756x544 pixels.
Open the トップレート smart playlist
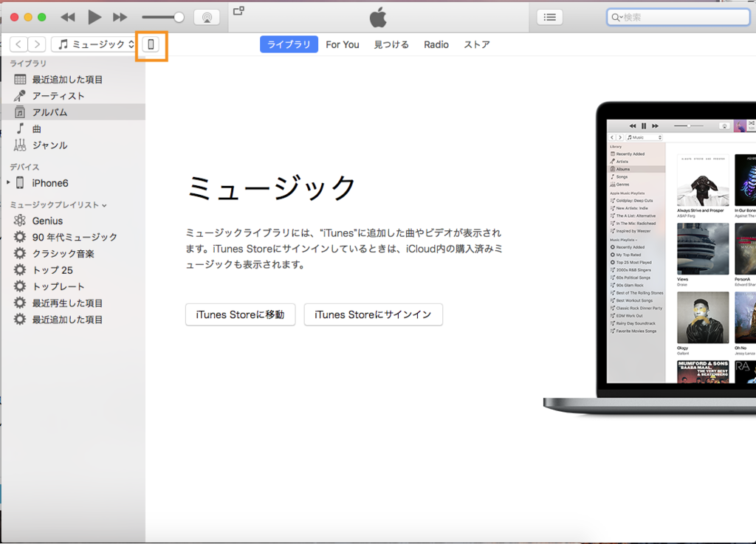(73, 286)
